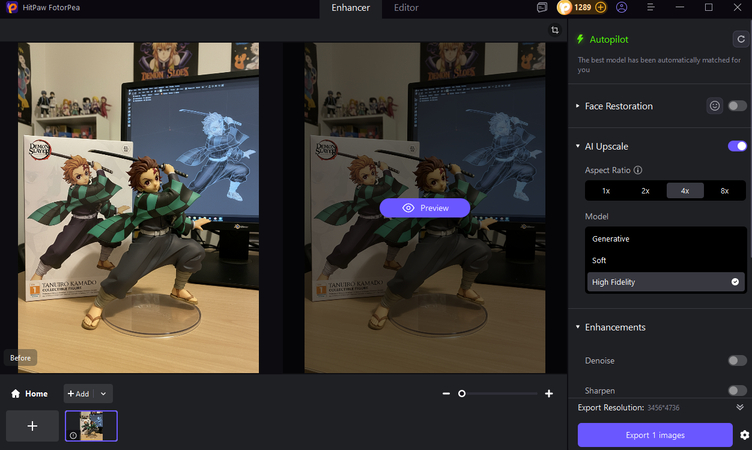Image resolution: width=752 pixels, height=450 pixels.
Task: Click the Autopilot heading text
Action: point(609,39)
